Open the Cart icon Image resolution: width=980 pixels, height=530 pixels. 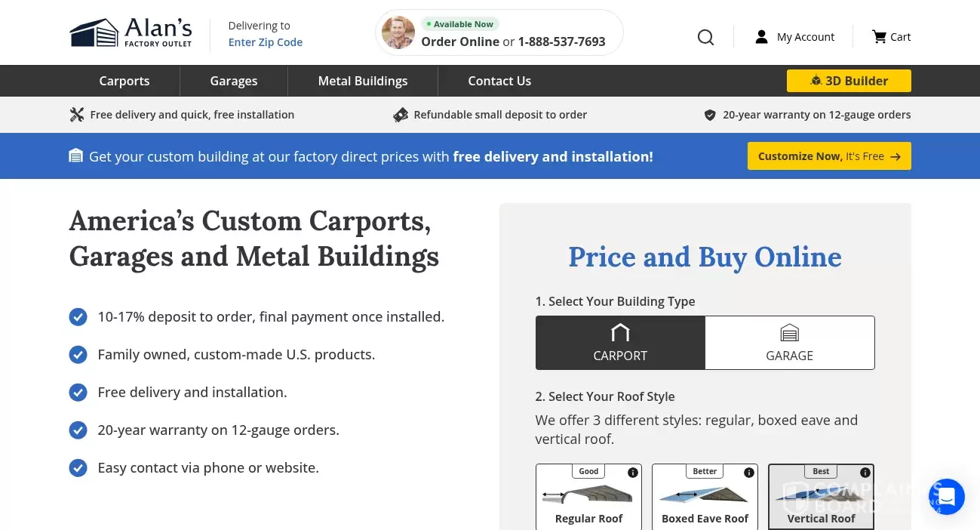(879, 36)
